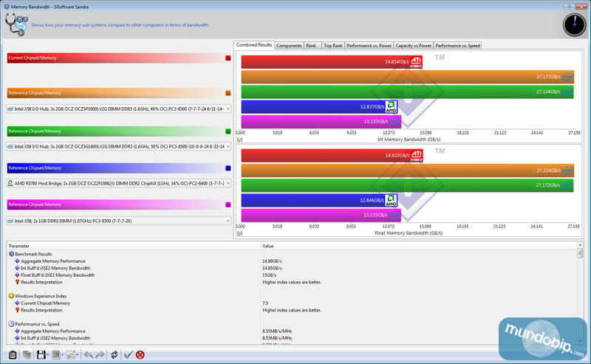Open the report icon's dropdown arrow in toolbar
The height and width of the screenshot is (364, 591).
pos(63,355)
